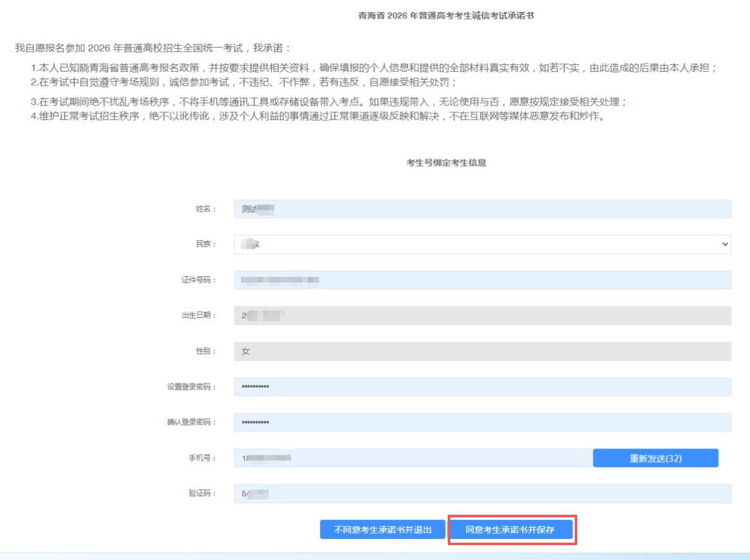Click the 重新发送(32) resend code button
This screenshot has width=750, height=560.
656,458
